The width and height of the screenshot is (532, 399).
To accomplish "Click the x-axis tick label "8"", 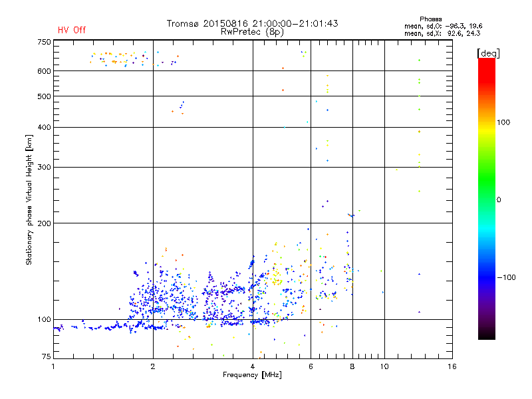I will 352,366.
